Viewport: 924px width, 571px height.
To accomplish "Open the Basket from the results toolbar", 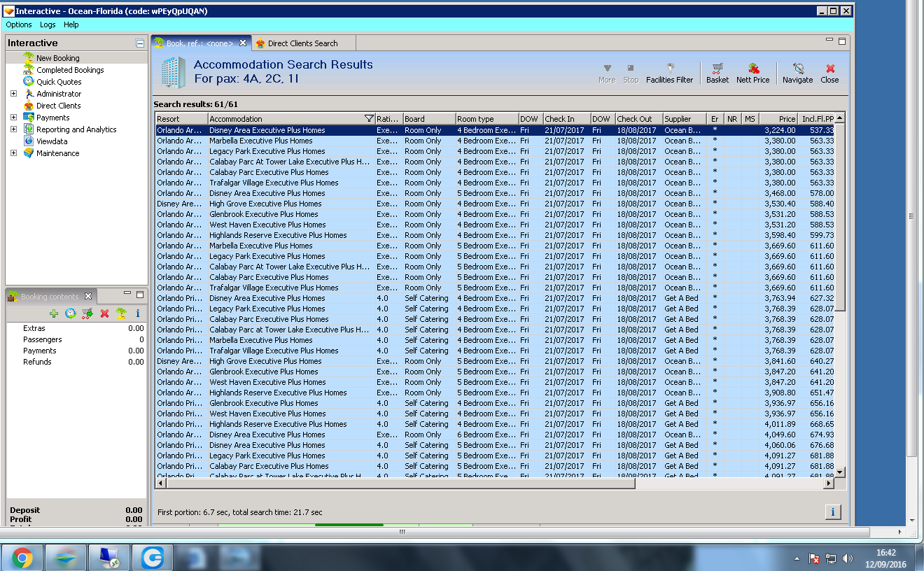I will [x=717, y=73].
